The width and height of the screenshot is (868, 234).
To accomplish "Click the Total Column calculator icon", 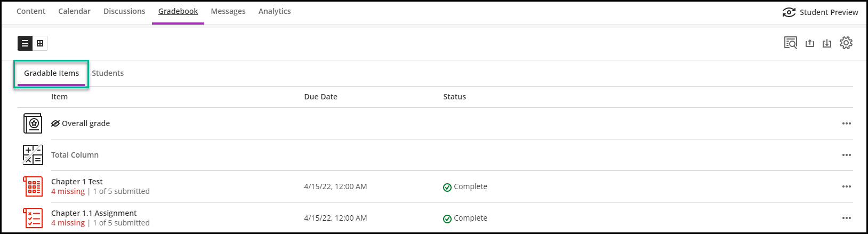I will coord(33,155).
